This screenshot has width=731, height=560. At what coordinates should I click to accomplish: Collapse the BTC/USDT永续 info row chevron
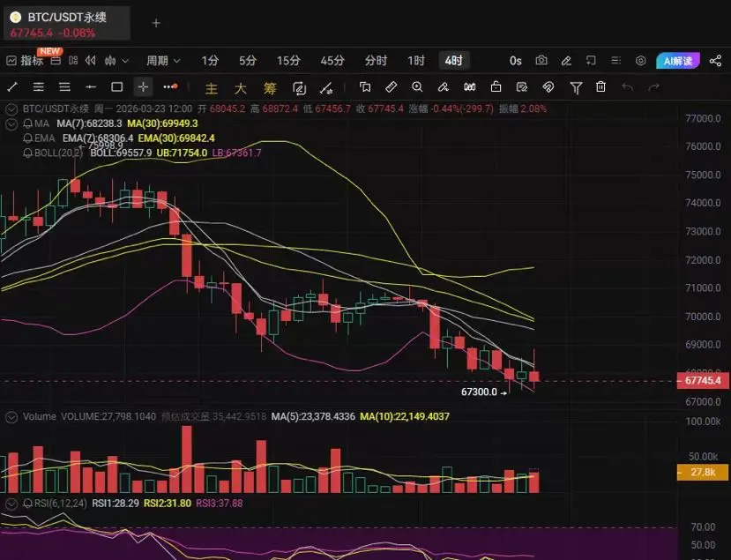click(x=11, y=109)
